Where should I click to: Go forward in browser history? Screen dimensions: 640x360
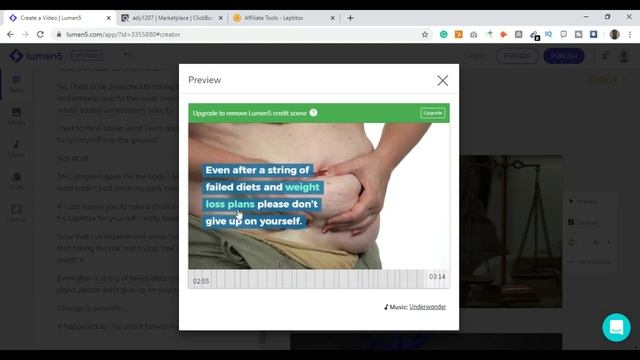tap(25, 35)
